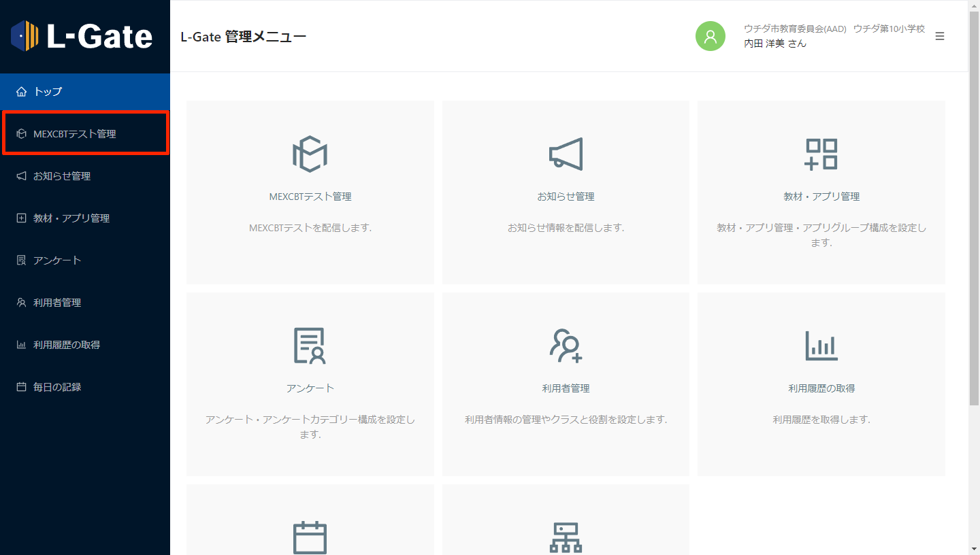The height and width of the screenshot is (555, 980).
Task: Click the large add-user icon in 利用者管理 card
Action: click(x=566, y=346)
